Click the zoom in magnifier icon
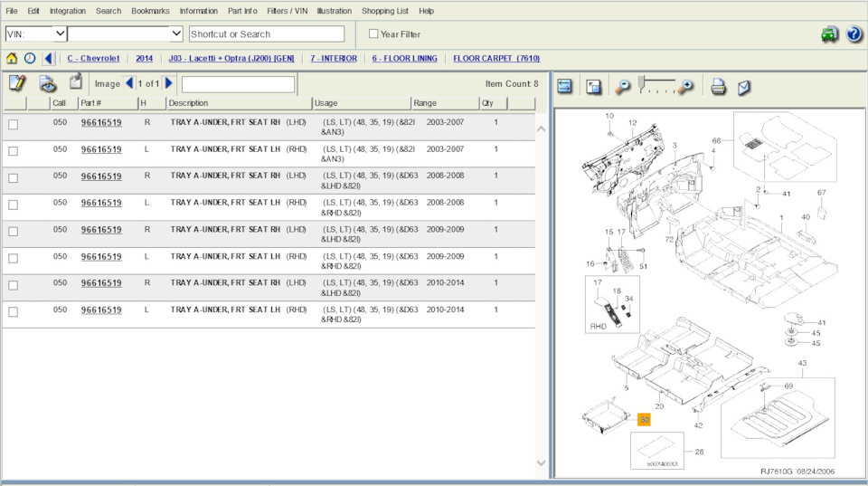The height and width of the screenshot is (486, 868). [686, 87]
